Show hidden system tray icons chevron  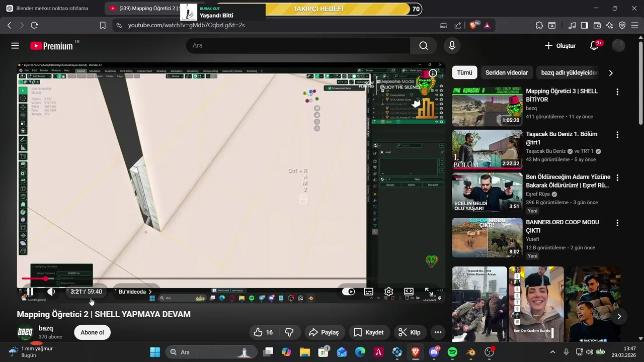[553, 352]
